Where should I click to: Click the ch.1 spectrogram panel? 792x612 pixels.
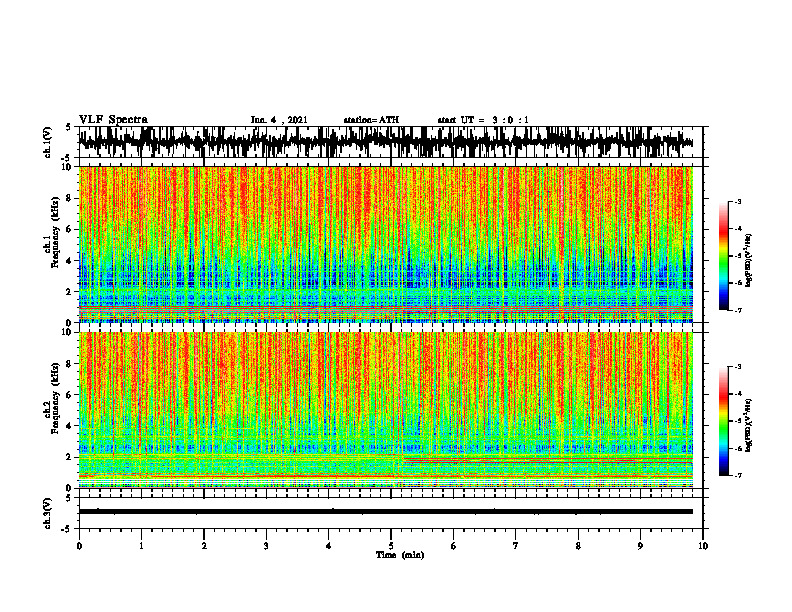385,244
